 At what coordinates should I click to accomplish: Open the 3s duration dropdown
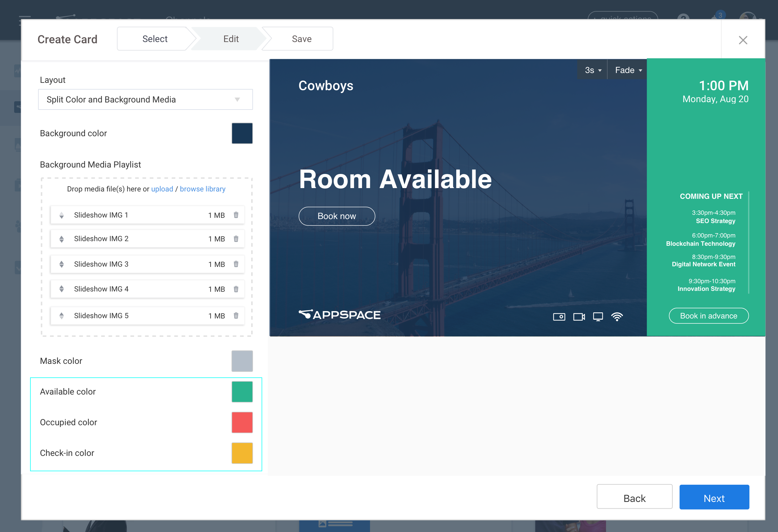[x=593, y=70]
